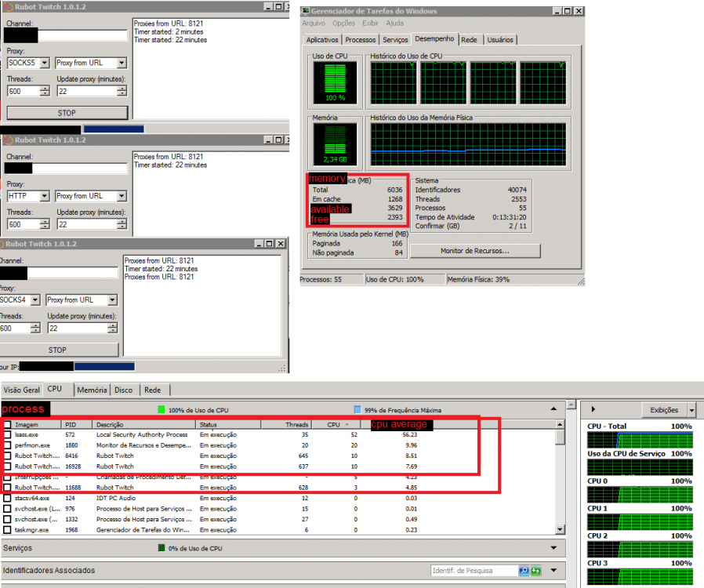Click the Rubot Twitch icon in the SOCKS5 window
This screenshot has width=704, height=588.
(6, 7)
